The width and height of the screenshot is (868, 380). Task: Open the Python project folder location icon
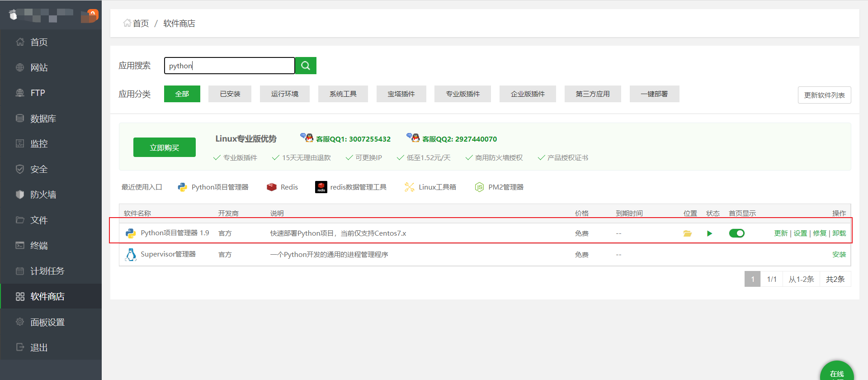pyautogui.click(x=687, y=233)
